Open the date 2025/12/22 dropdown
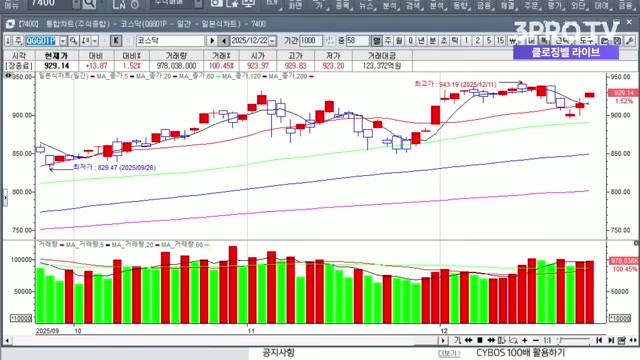 272,41
